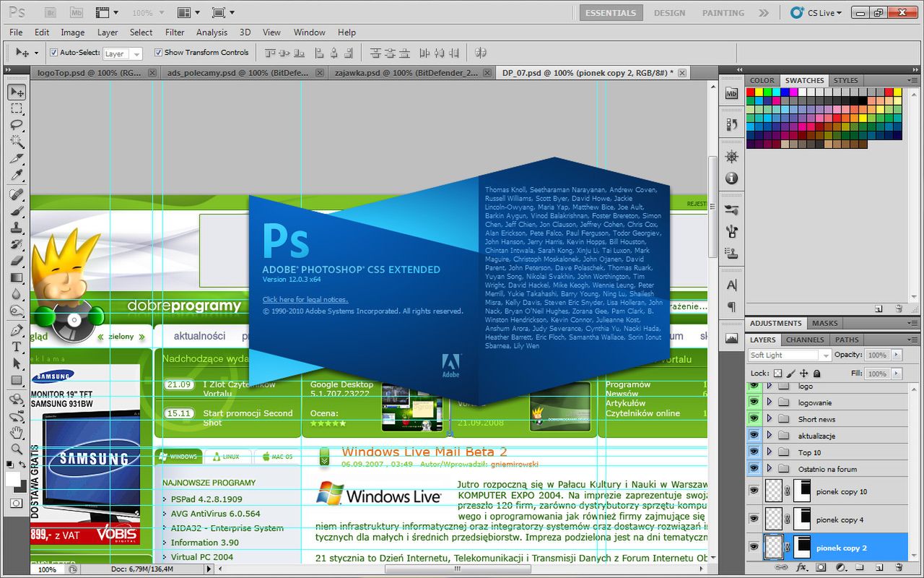Create new adjustment layer icon
This screenshot has width=924, height=578.
840,568
